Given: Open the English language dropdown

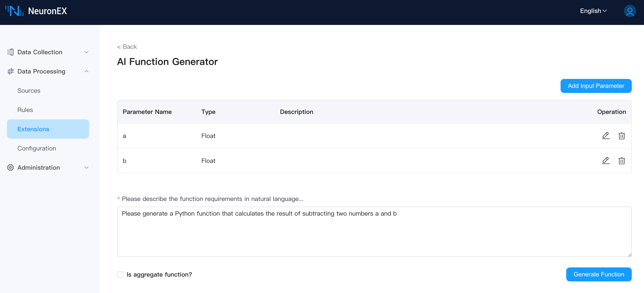Looking at the screenshot, I should click(x=593, y=11).
